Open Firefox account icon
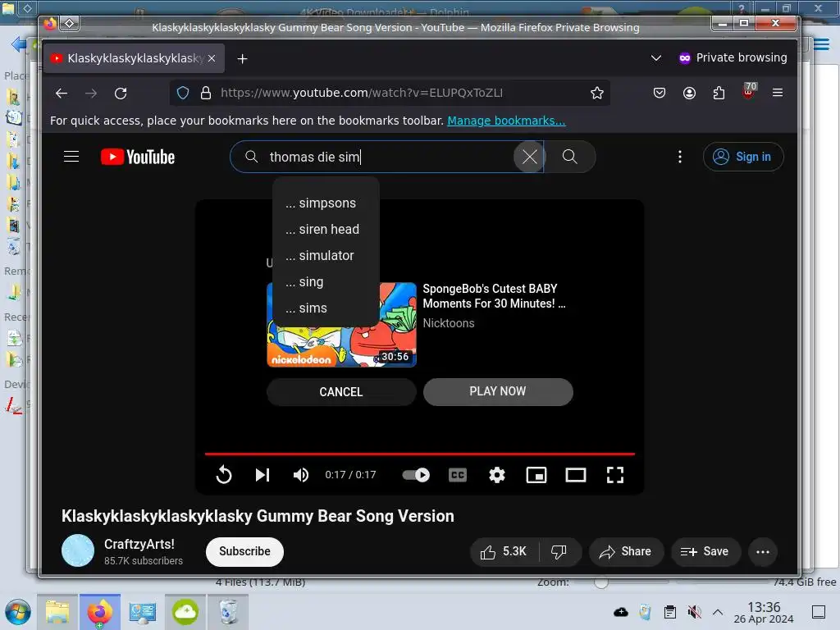Screen dimensions: 840x630 [689, 94]
